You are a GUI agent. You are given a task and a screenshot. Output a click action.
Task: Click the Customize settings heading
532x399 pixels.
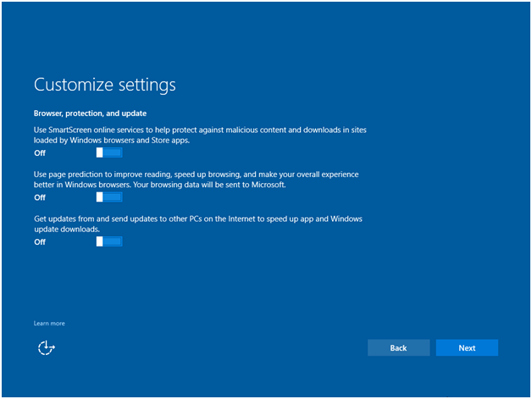pos(104,86)
